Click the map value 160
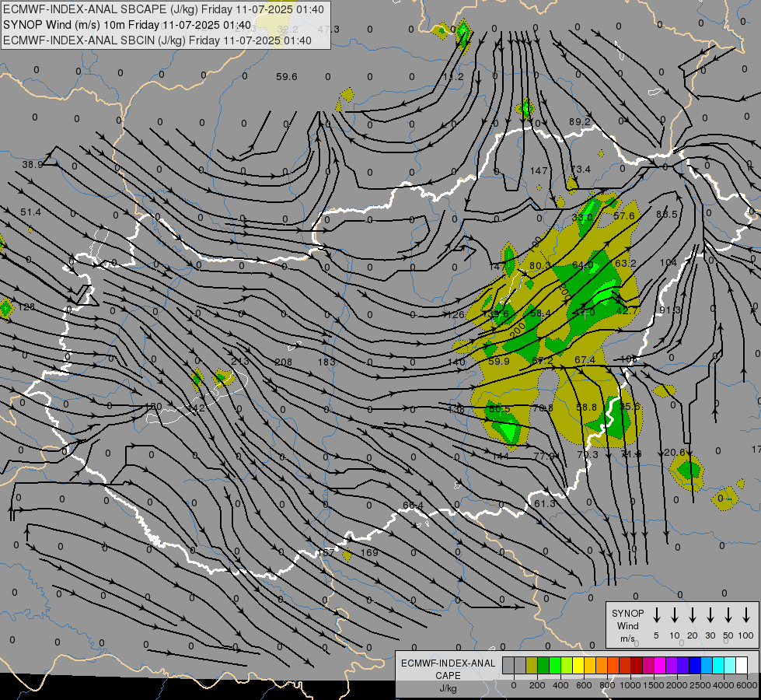The height and width of the screenshot is (700, 761). coord(153,407)
